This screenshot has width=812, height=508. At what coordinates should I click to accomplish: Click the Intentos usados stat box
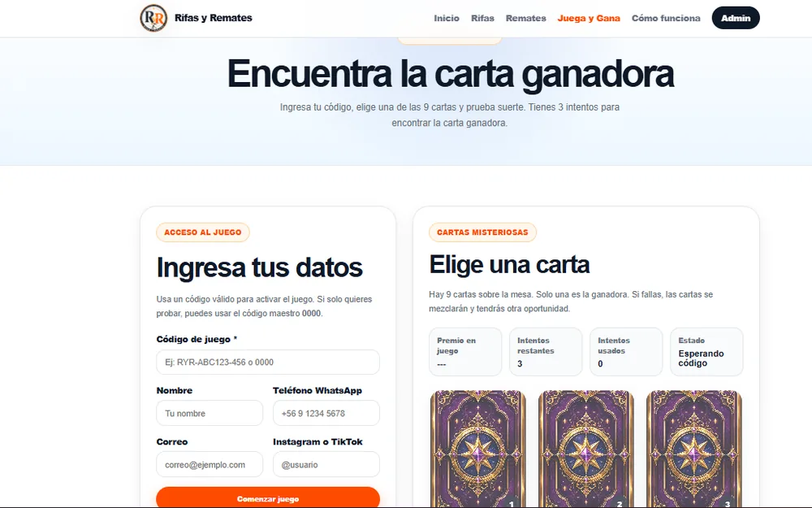pos(626,351)
